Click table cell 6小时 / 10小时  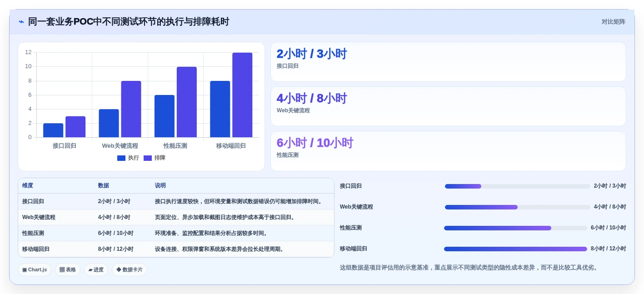116,234
